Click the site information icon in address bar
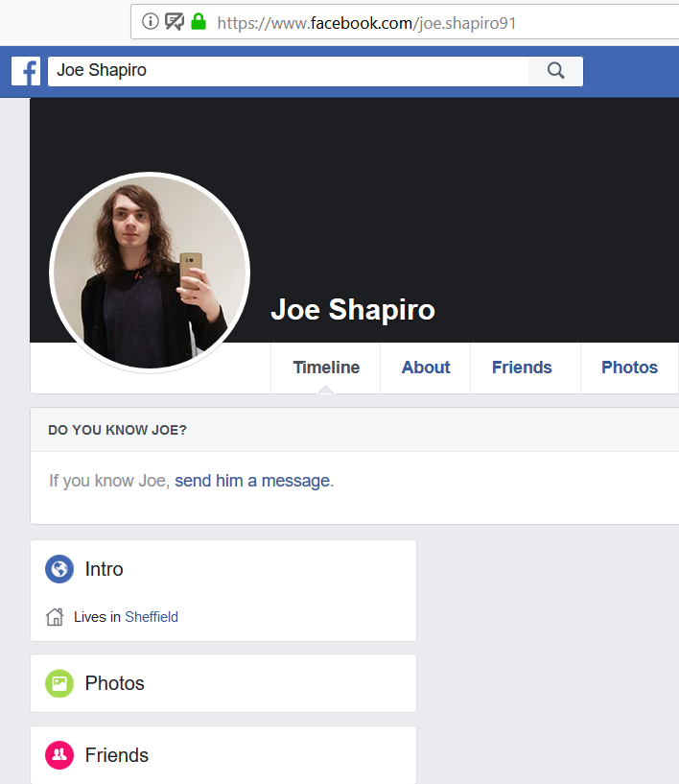 click(x=150, y=21)
